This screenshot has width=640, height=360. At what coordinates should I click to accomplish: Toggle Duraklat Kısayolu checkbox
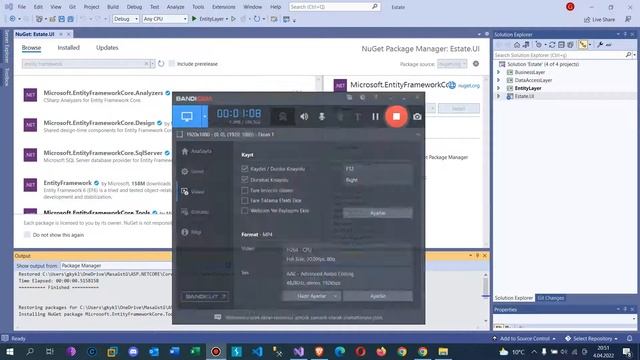click(x=244, y=180)
